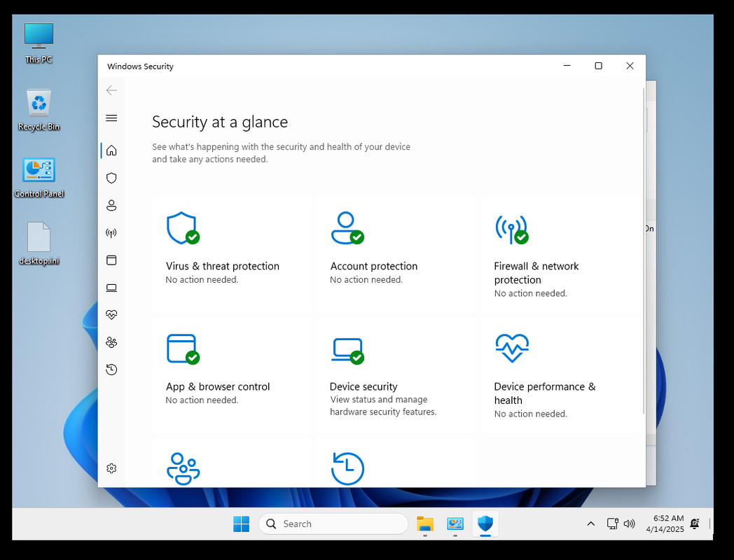Open Firewall & network protection title
Viewport: 734px width, 560px height.
coord(536,273)
